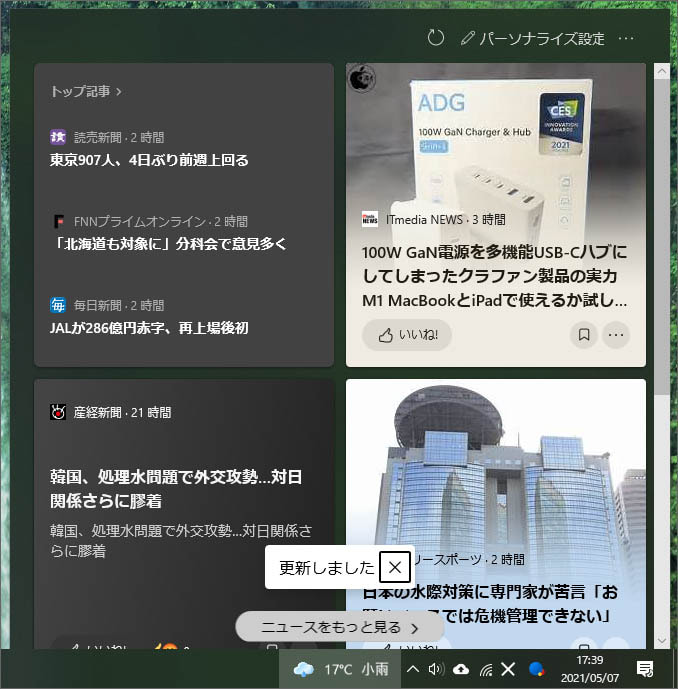The width and height of the screenshot is (678, 689).
Task: Like the 100W GaN charger article
Action: (x=406, y=335)
